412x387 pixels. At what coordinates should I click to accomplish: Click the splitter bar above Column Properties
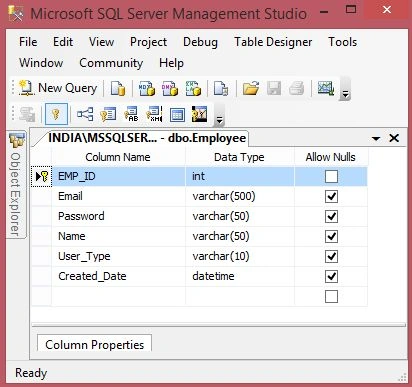[219, 324]
